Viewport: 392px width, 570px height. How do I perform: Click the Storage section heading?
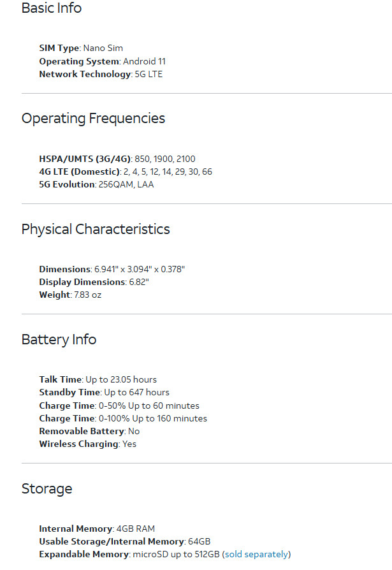47,488
